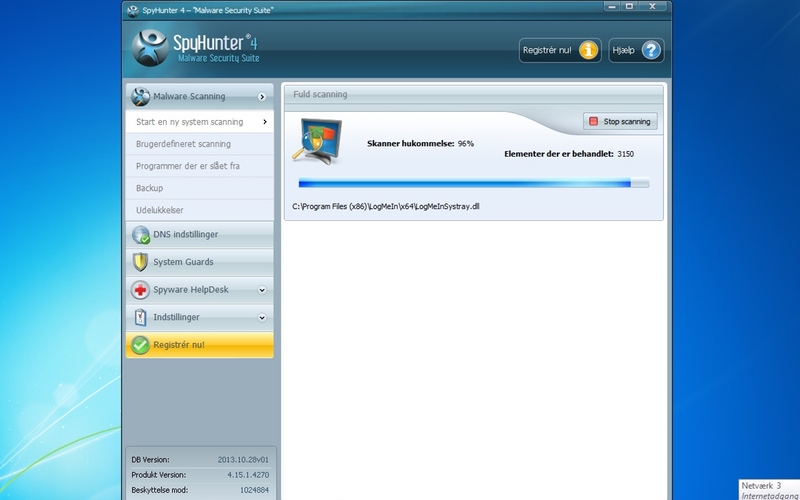Click DB Version 2013.10.28v01 value

243,460
